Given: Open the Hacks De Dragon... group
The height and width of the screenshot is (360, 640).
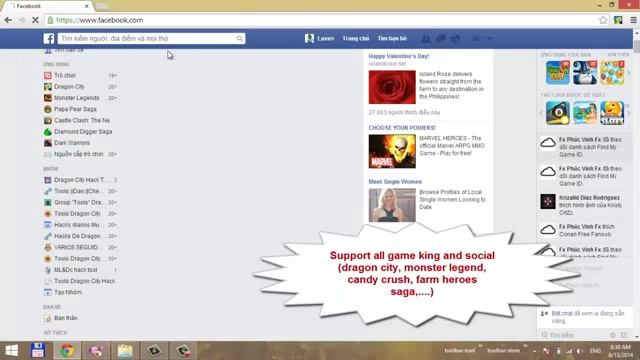Looking at the screenshot, I should click(78, 236).
